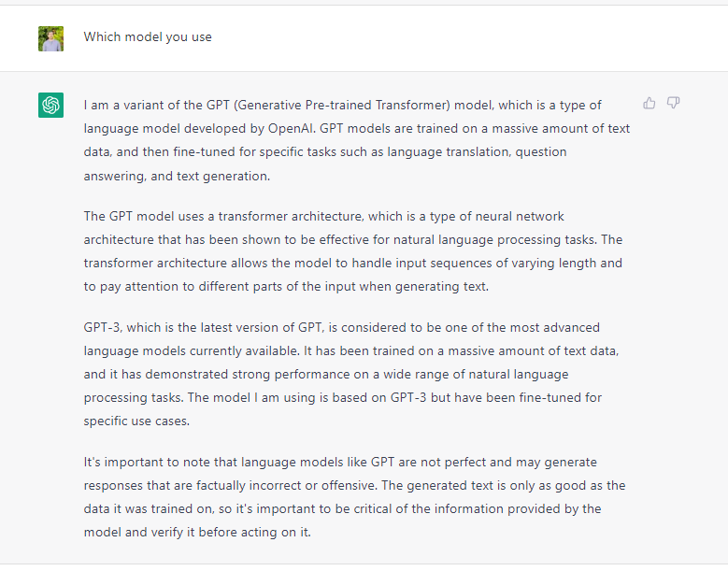The height and width of the screenshot is (571, 728).
Task: Click the user message "Which model you use"
Action: (148, 37)
